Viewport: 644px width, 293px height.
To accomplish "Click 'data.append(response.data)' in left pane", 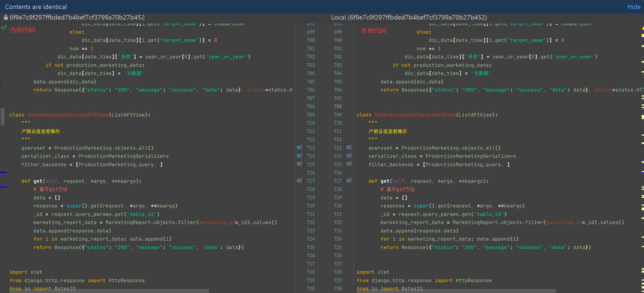I will tap(72, 231).
